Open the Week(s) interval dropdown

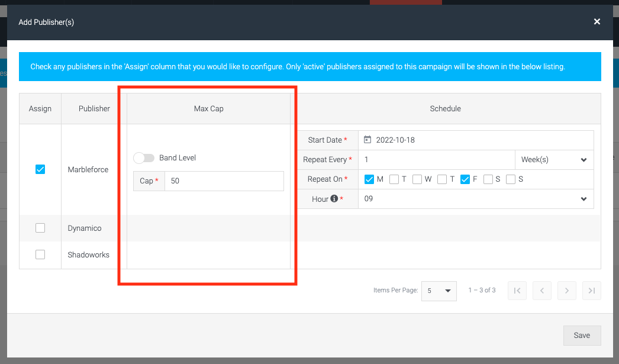pyautogui.click(x=554, y=159)
